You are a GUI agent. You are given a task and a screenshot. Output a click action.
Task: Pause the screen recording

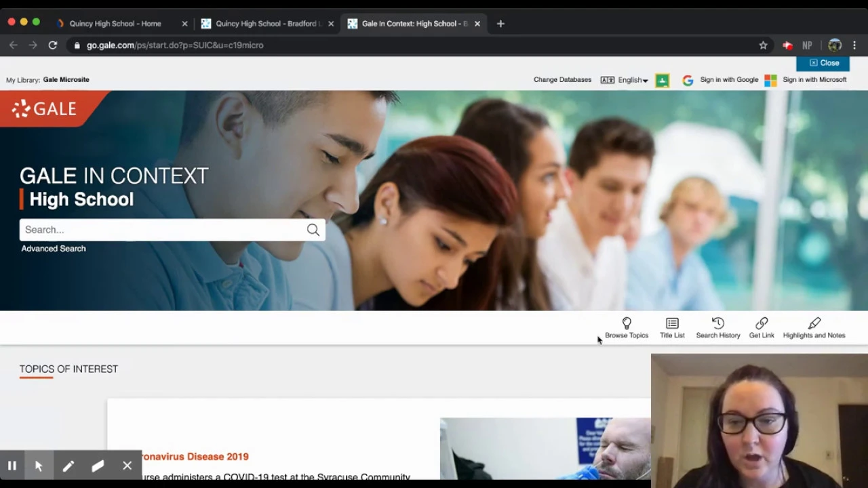pyautogui.click(x=12, y=466)
